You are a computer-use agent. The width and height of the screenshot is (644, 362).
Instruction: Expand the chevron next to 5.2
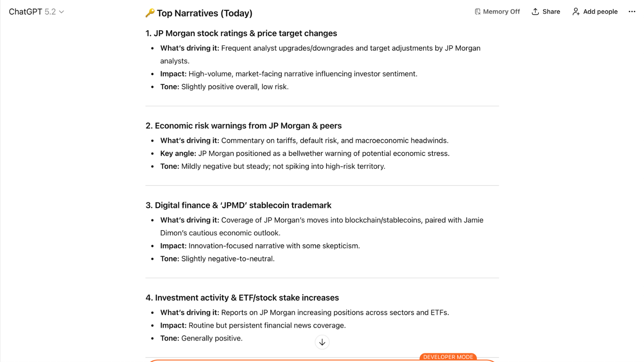pyautogui.click(x=62, y=12)
